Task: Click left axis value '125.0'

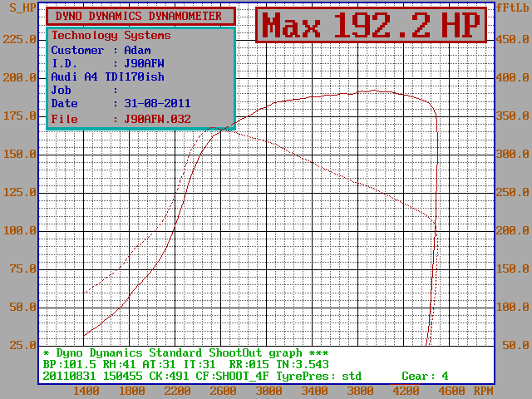Action: 19,193
